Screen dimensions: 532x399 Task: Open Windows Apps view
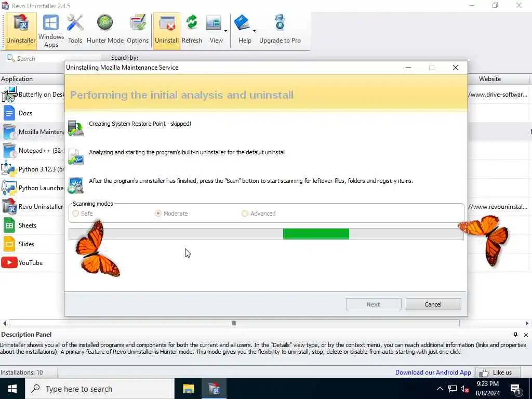click(51, 31)
